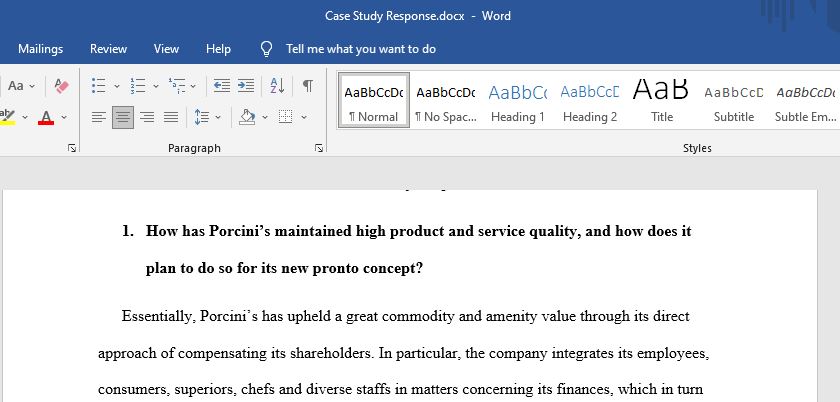Apply the yellow Text Highlight Color
840x402 pixels.
click(x=8, y=117)
